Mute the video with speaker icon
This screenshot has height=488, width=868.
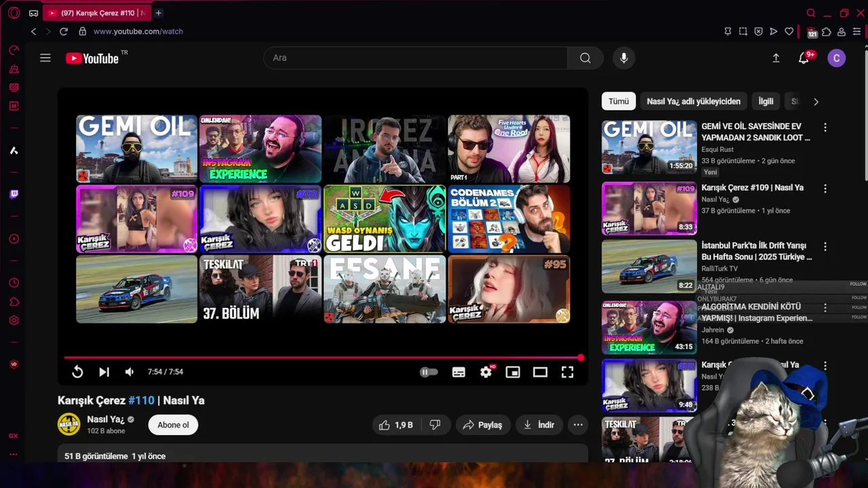[x=130, y=371]
